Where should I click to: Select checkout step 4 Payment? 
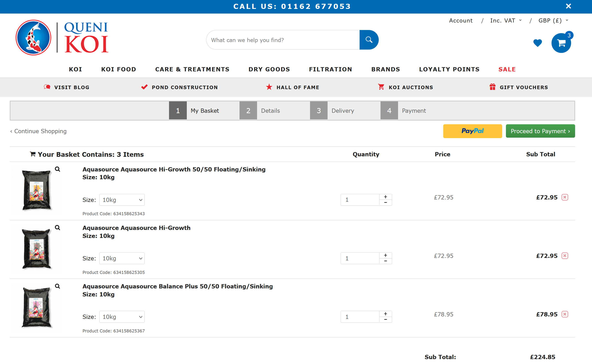(403, 111)
